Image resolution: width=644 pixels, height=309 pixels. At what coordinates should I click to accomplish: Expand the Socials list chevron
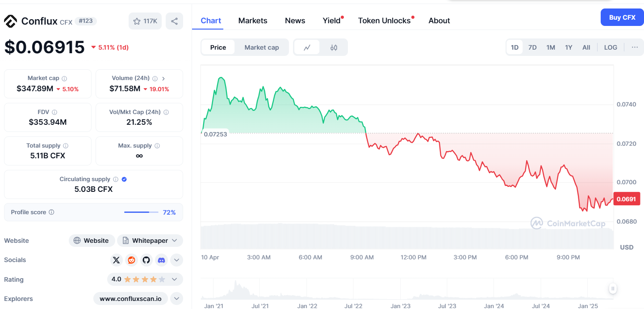click(176, 260)
